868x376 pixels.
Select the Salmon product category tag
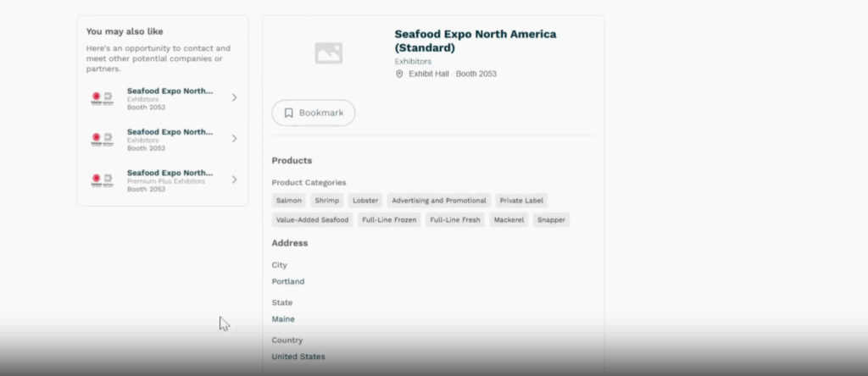(x=289, y=201)
